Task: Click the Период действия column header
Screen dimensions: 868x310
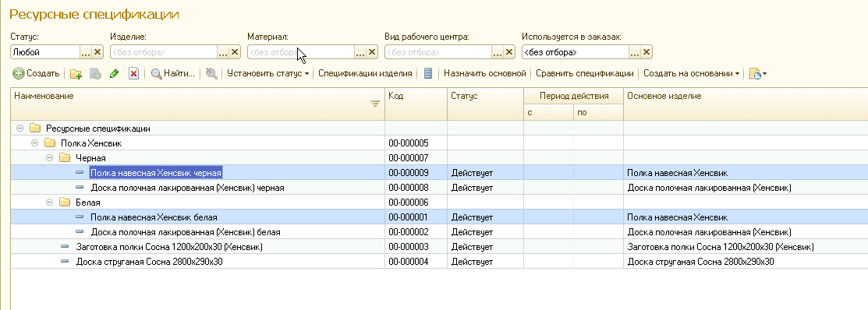Action: coord(573,96)
